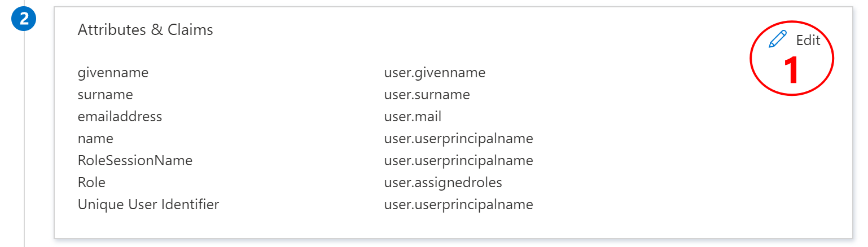Viewport: 868px width, 247px height.
Task: Click the 'name' claim label
Action: [x=95, y=139]
